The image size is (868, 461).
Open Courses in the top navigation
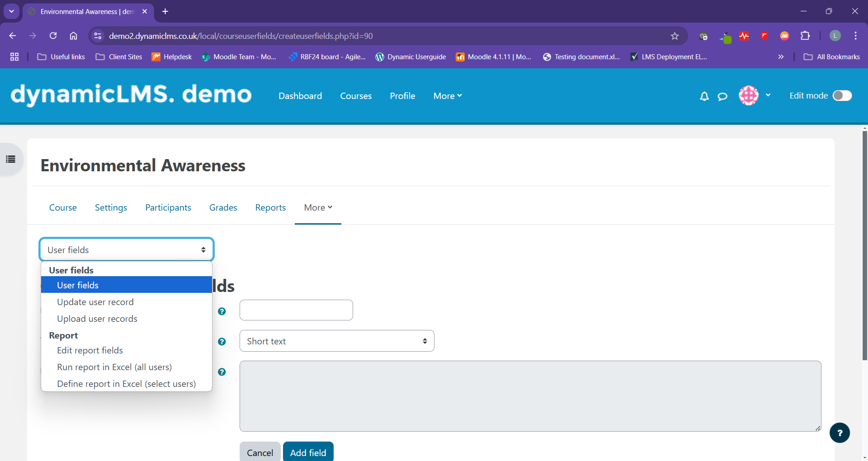(356, 96)
